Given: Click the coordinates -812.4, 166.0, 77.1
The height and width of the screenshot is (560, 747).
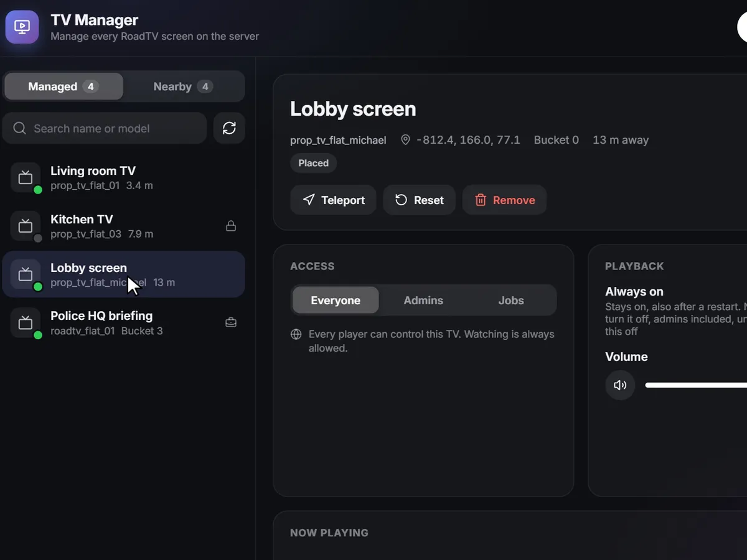Looking at the screenshot, I should point(468,140).
